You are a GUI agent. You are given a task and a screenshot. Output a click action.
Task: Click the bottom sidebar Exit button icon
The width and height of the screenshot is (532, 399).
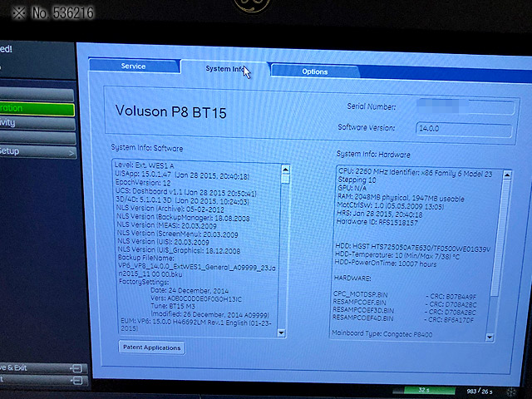[76, 381]
